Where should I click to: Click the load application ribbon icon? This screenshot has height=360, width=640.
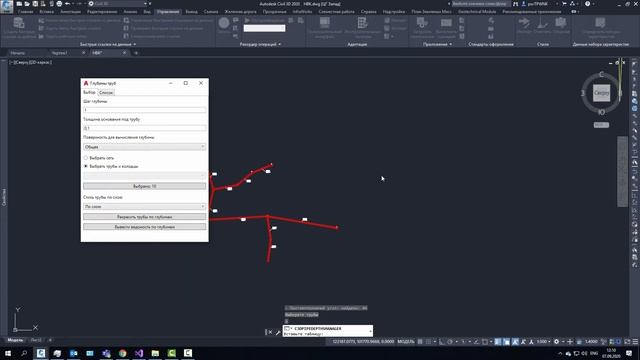[422, 22]
